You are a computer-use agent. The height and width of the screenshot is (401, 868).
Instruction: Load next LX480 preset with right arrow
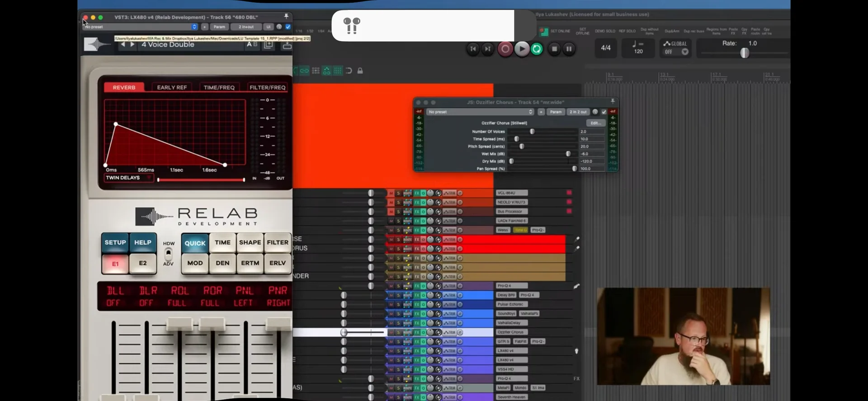132,44
